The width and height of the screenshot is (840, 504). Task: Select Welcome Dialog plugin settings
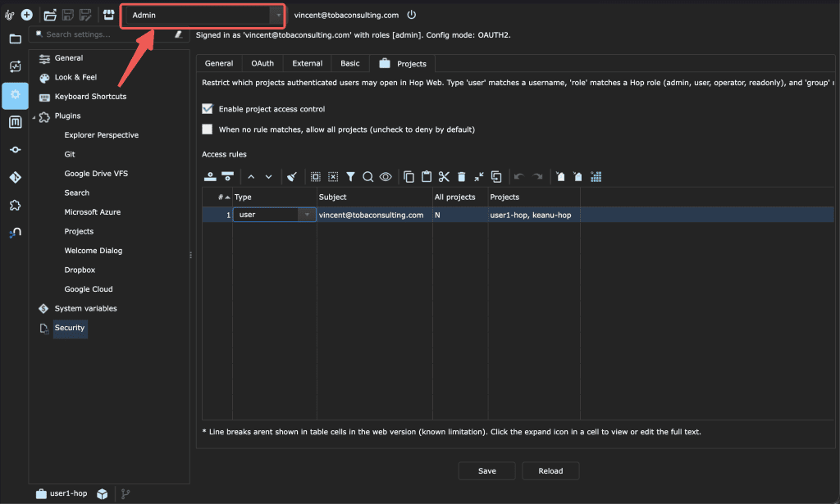94,251
